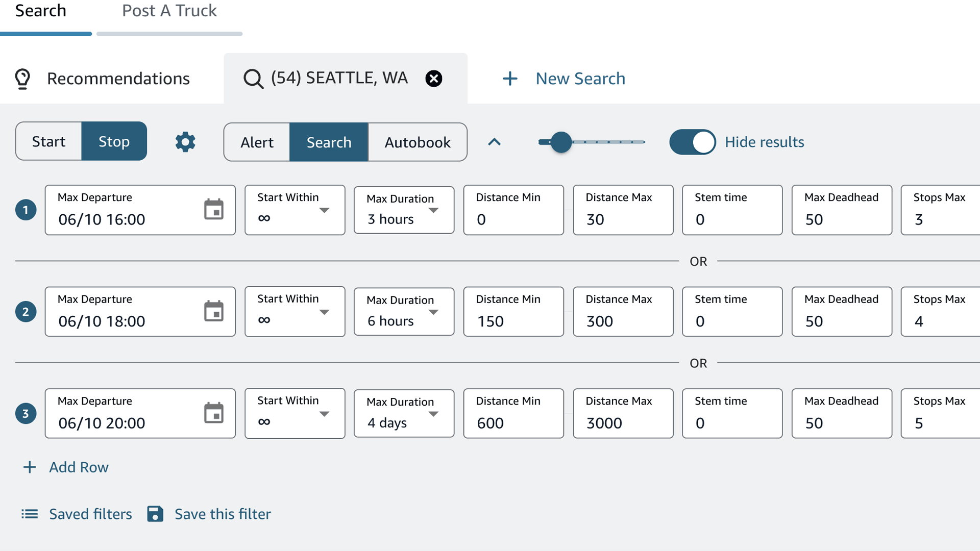The height and width of the screenshot is (551, 980).
Task: Click the Saved filters list icon
Action: coord(30,514)
